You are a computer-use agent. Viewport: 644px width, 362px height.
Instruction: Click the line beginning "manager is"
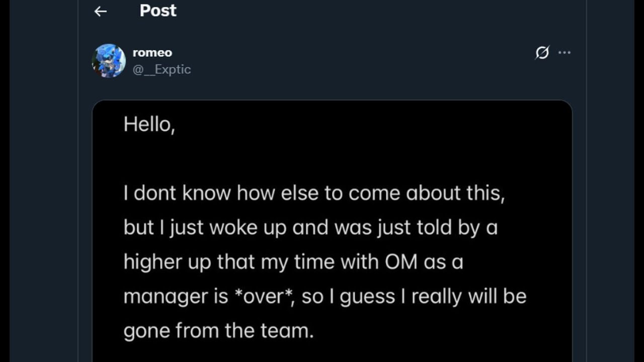325,296
